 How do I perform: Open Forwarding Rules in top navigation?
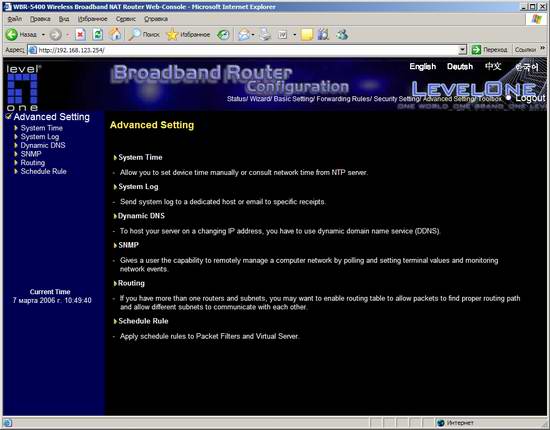pos(343,99)
